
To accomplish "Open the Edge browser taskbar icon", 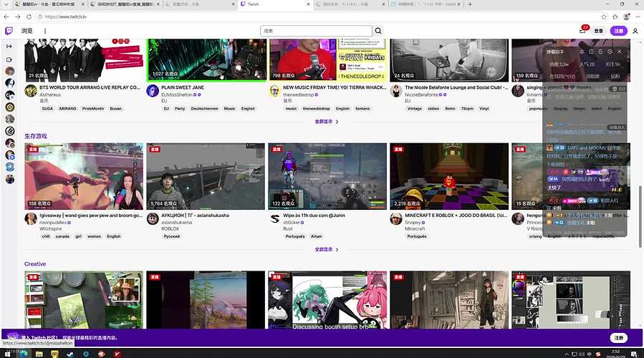I will tap(24, 354).
